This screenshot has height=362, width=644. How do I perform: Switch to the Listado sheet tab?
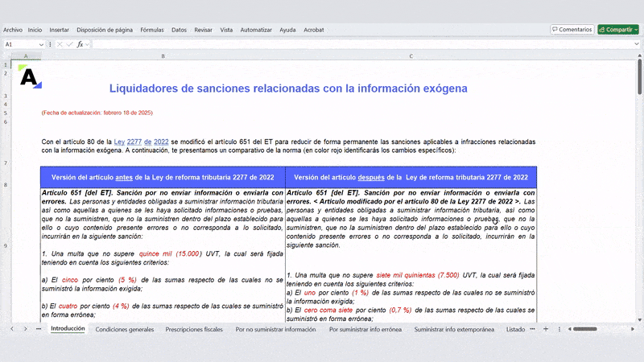point(515,329)
